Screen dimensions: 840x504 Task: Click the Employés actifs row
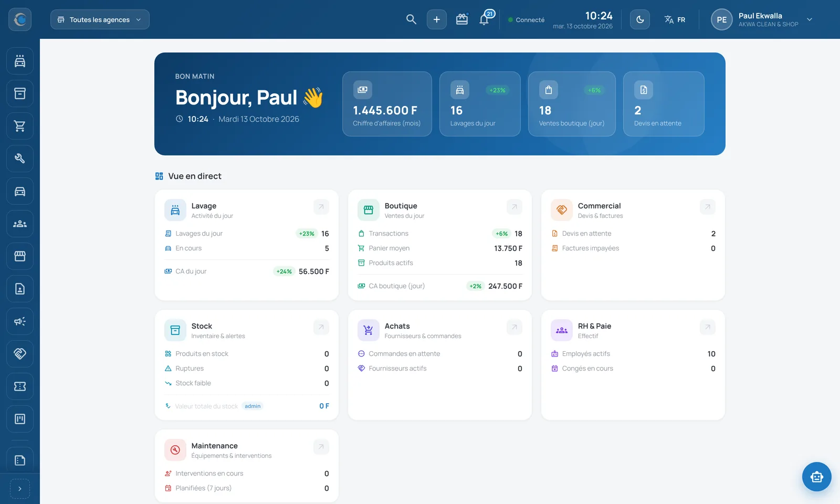coord(633,354)
